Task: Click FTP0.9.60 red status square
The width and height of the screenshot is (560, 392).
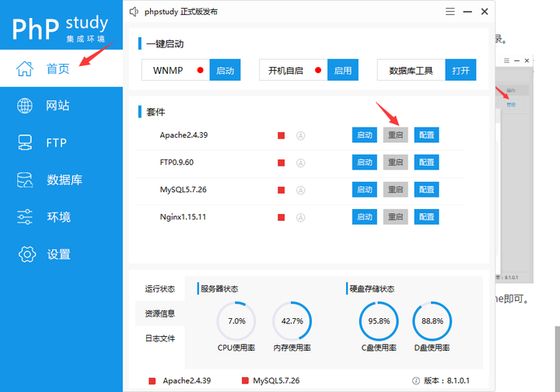Action: tap(282, 163)
